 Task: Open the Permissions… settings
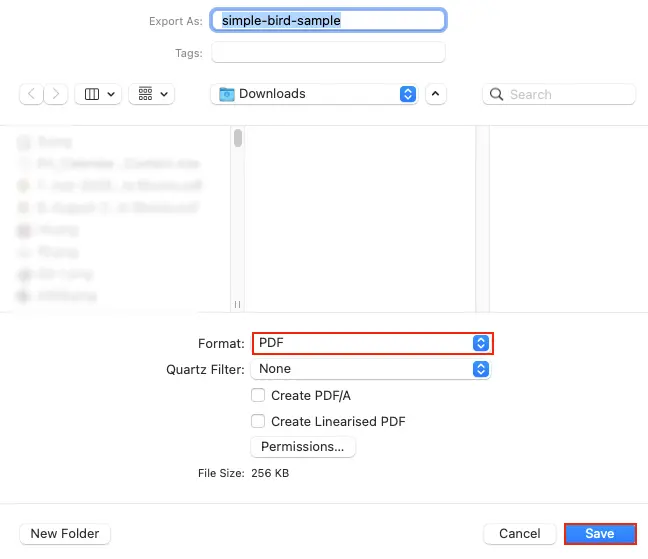(303, 447)
